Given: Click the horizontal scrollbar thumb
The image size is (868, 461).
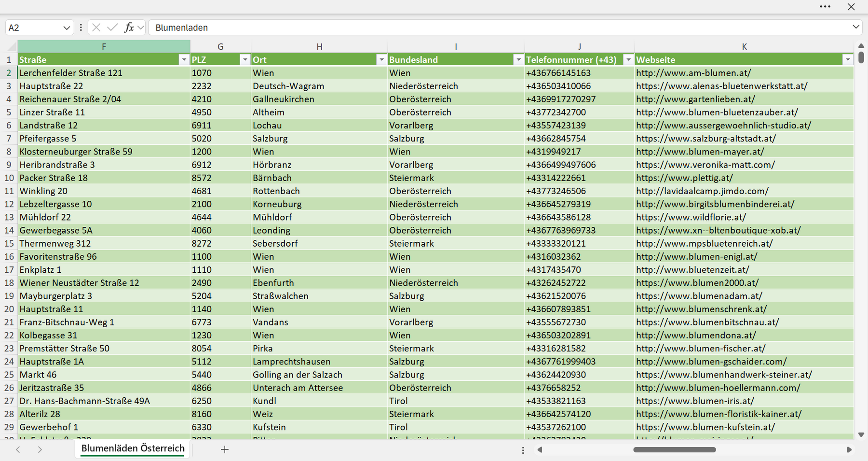Looking at the screenshot, I should pos(674,449).
